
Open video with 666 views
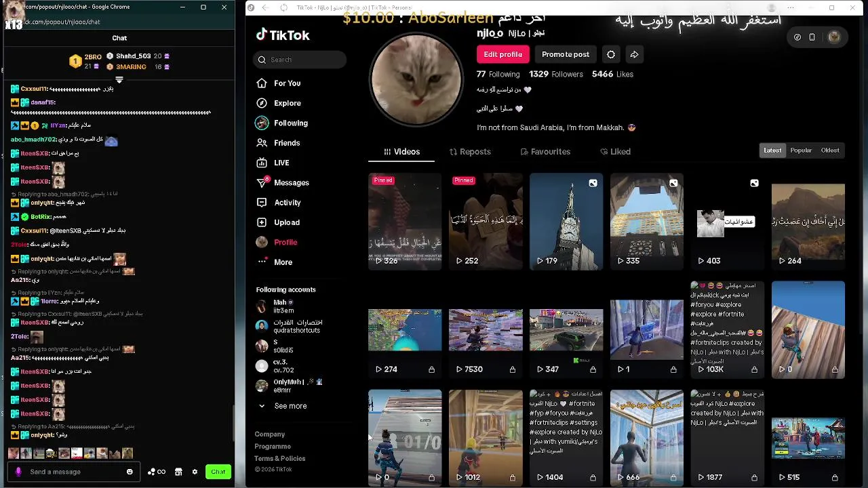point(647,438)
